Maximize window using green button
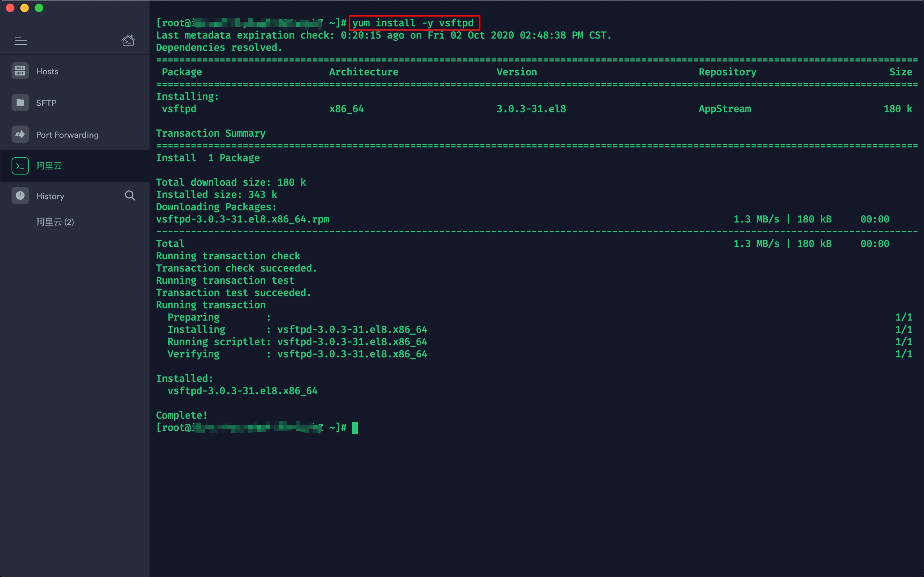The width and height of the screenshot is (924, 577). click(39, 8)
